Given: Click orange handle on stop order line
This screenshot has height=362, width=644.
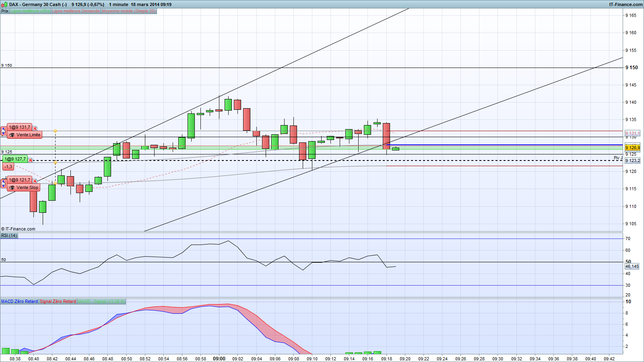Looking at the screenshot, I should point(55,183).
